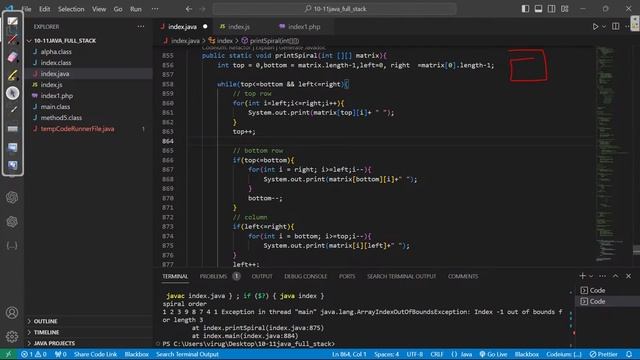
Task: Open errors and warnings count in status bar
Action: tap(33, 354)
